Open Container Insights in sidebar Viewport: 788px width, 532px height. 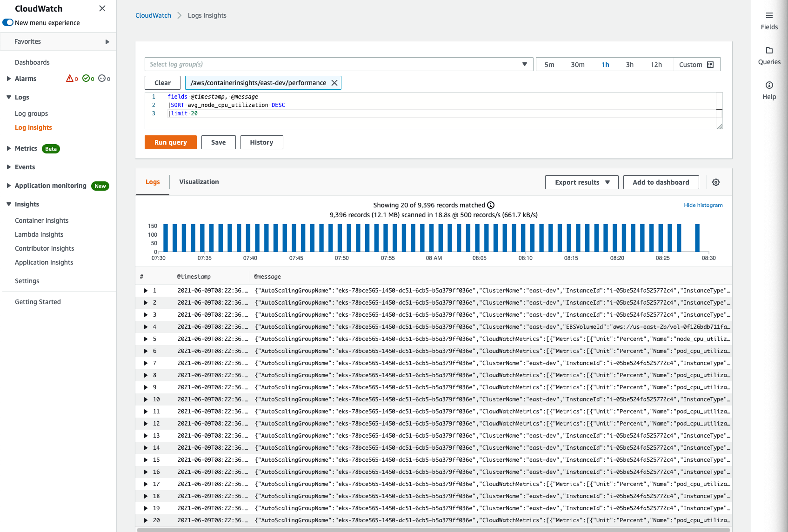(x=41, y=220)
